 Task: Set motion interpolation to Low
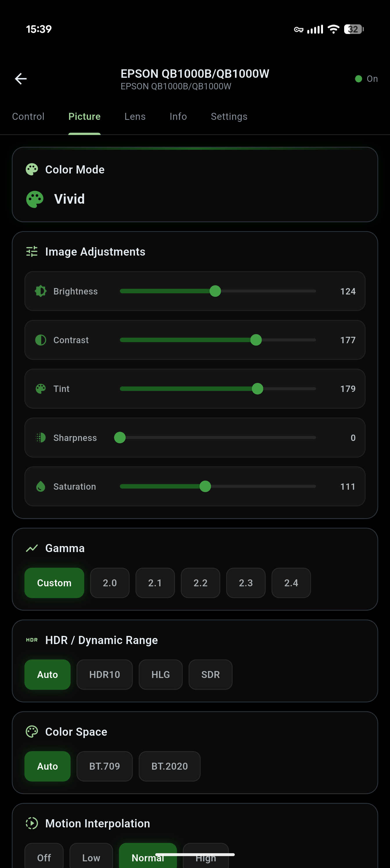pos(91,857)
